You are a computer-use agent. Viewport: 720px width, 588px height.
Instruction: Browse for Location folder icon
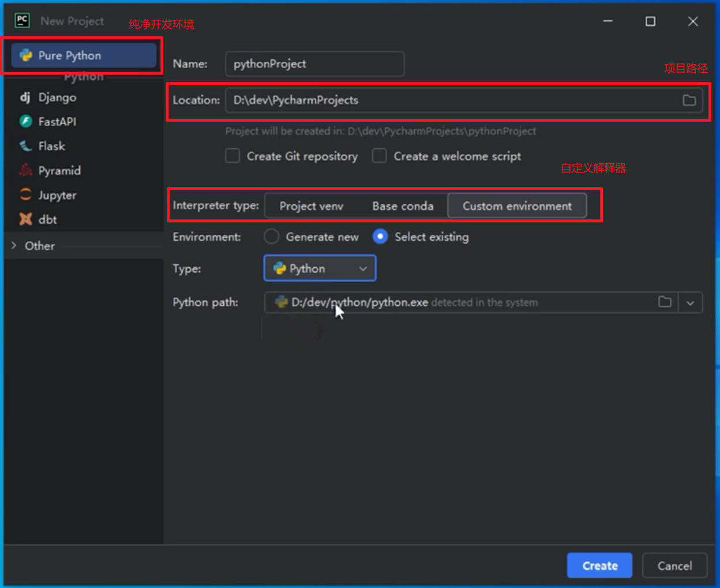click(689, 100)
